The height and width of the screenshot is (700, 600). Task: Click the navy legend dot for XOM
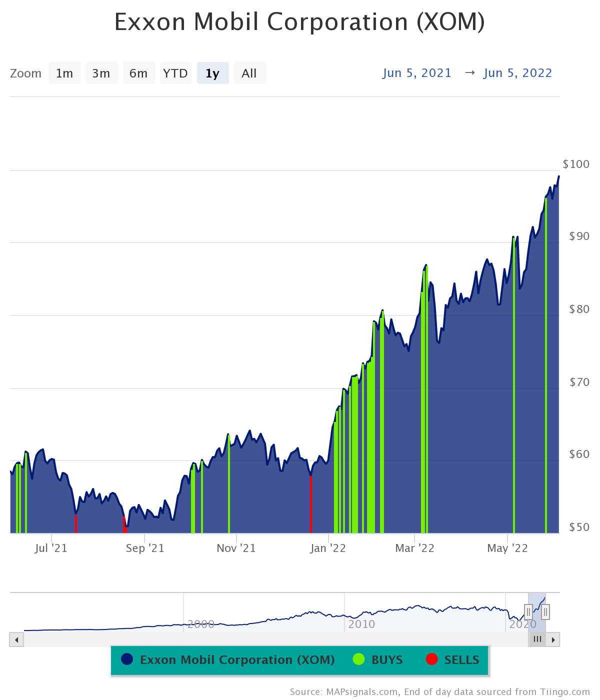(126, 660)
